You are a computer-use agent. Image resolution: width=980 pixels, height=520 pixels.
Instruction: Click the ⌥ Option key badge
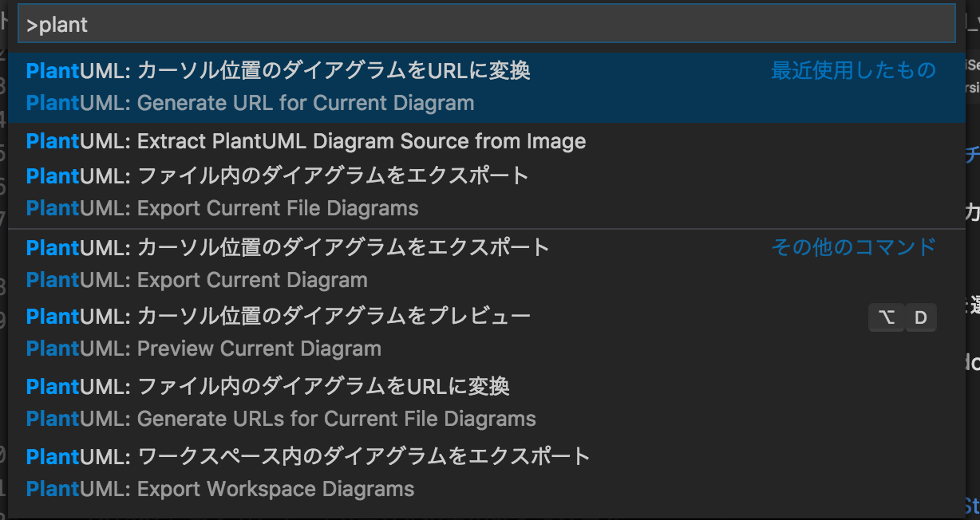(x=887, y=317)
